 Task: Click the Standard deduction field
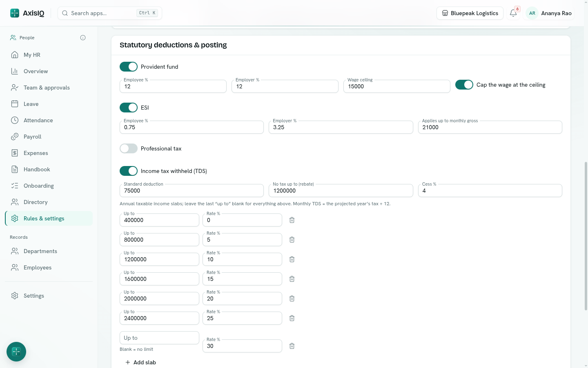coord(192,191)
